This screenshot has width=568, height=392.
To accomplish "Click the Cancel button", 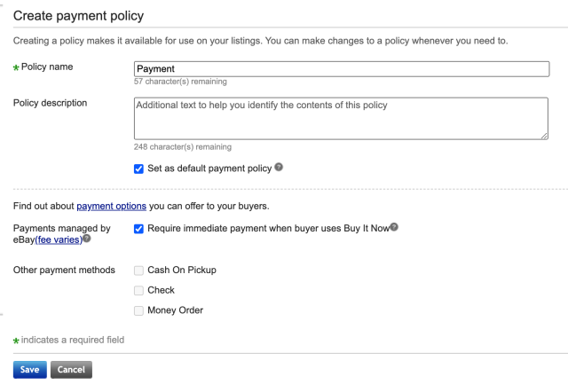I will [71, 370].
